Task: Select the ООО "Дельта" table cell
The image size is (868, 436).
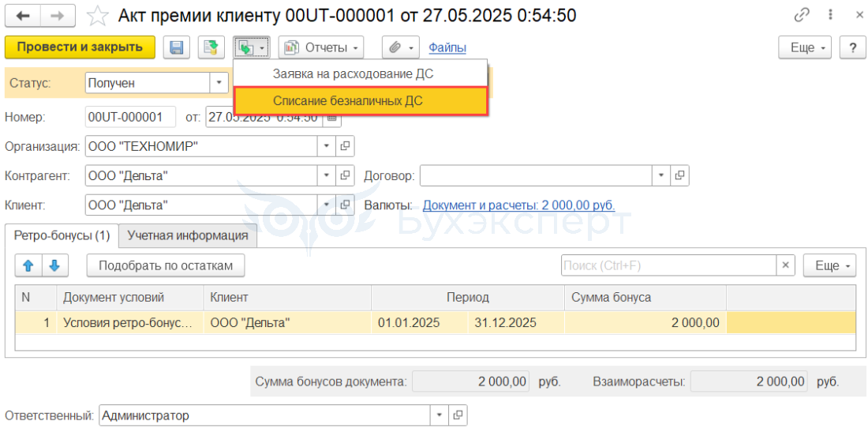Action: [287, 322]
